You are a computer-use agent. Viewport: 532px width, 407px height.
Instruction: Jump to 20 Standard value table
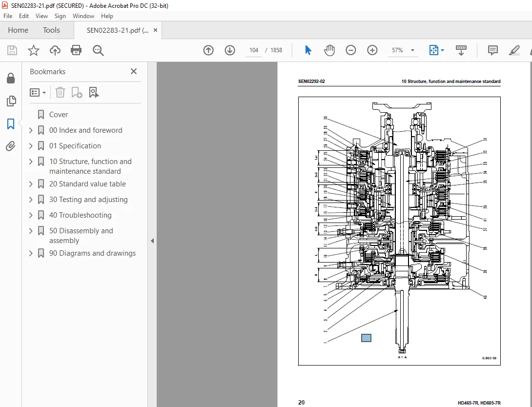coord(87,184)
